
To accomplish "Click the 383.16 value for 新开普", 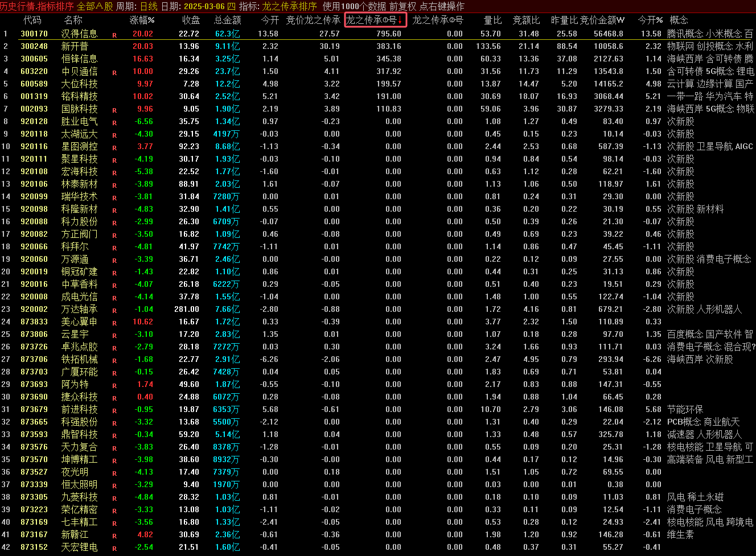I will (389, 46).
